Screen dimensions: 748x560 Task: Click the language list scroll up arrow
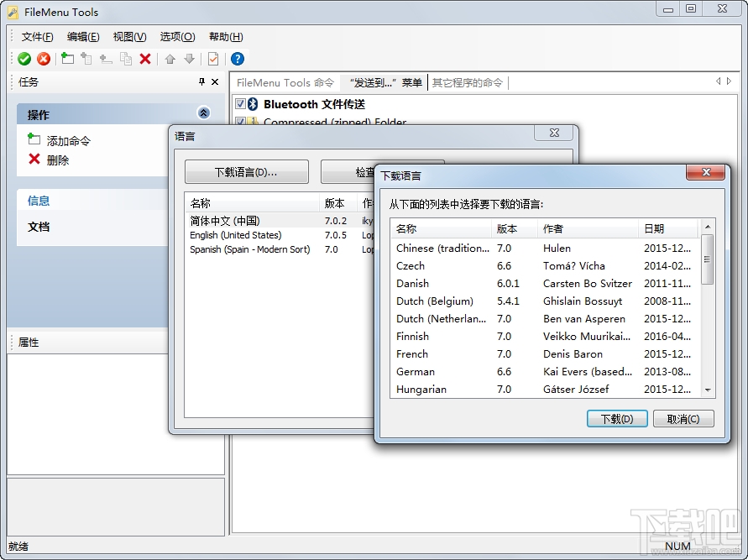tap(708, 227)
